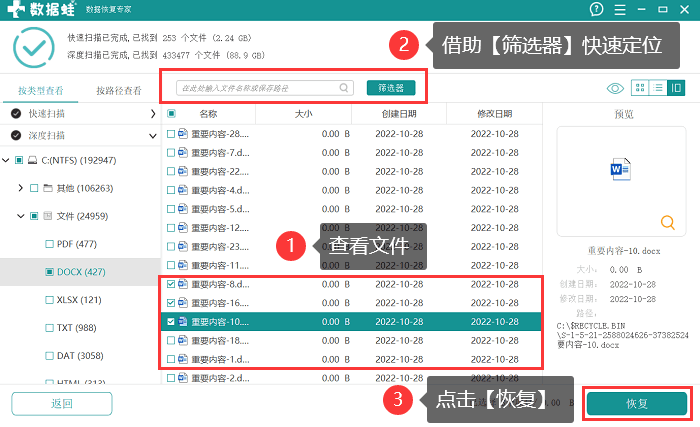Click the file icon of 重要内容-7.d...
Screen dimensions: 700x427
[183, 152]
